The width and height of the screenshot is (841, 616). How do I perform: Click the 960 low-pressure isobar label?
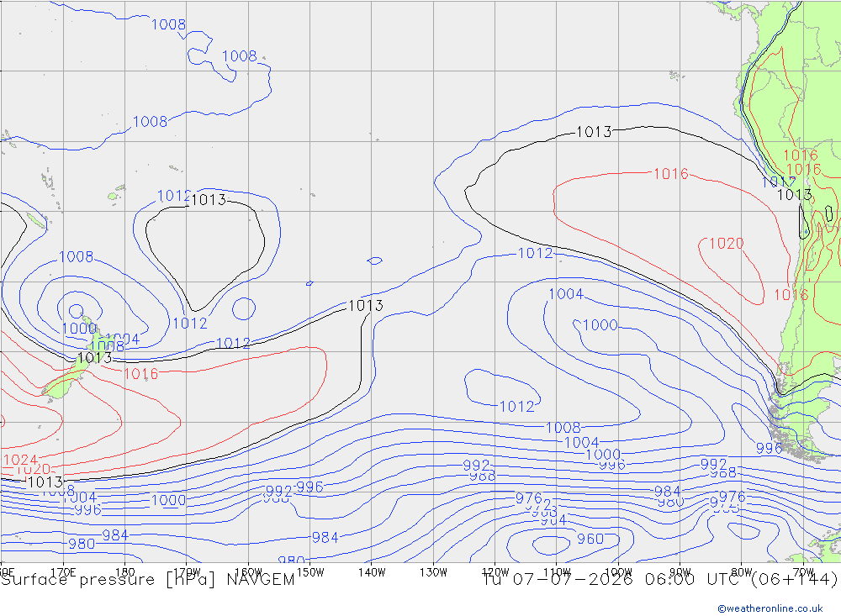pos(590,539)
